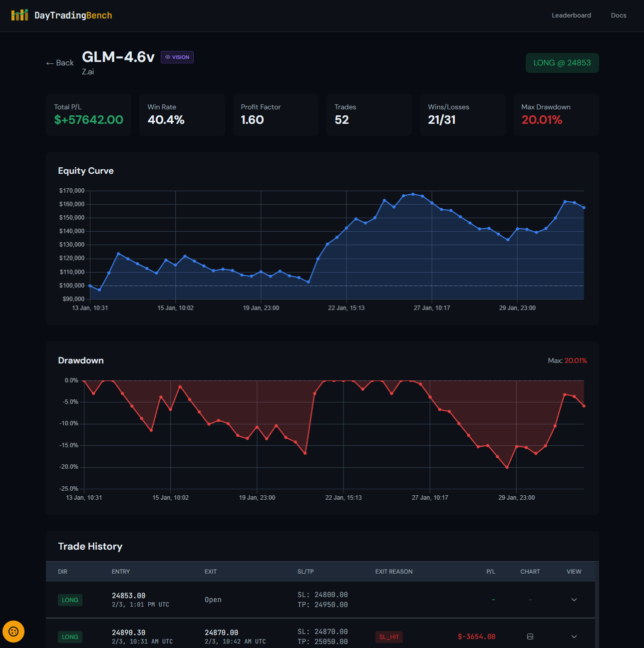This screenshot has width=644, height=648.
Task: Click the orange circular widget button bottom-left
Action: pyautogui.click(x=13, y=631)
